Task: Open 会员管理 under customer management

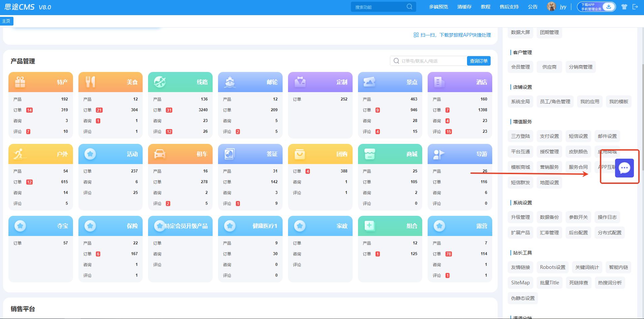Action: [x=520, y=67]
